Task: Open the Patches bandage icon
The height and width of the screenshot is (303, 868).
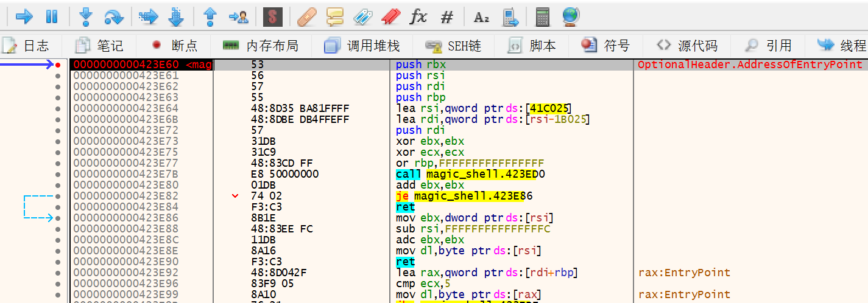Action: tap(306, 16)
